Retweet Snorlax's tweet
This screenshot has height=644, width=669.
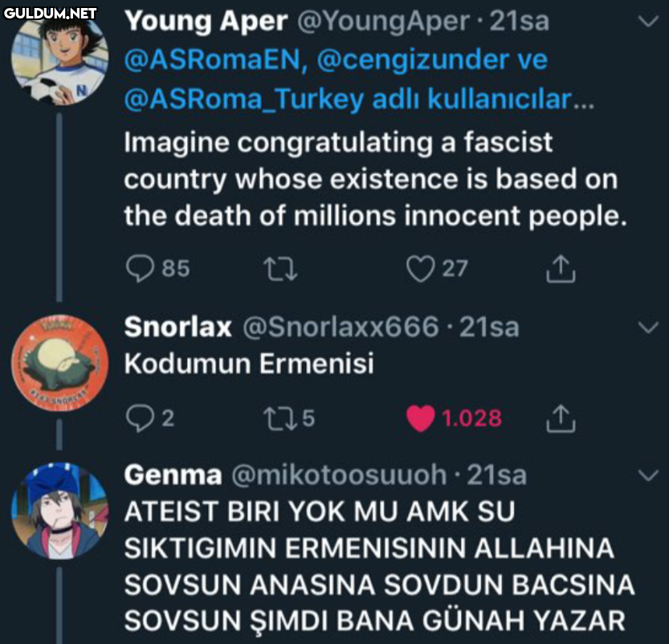(279, 418)
